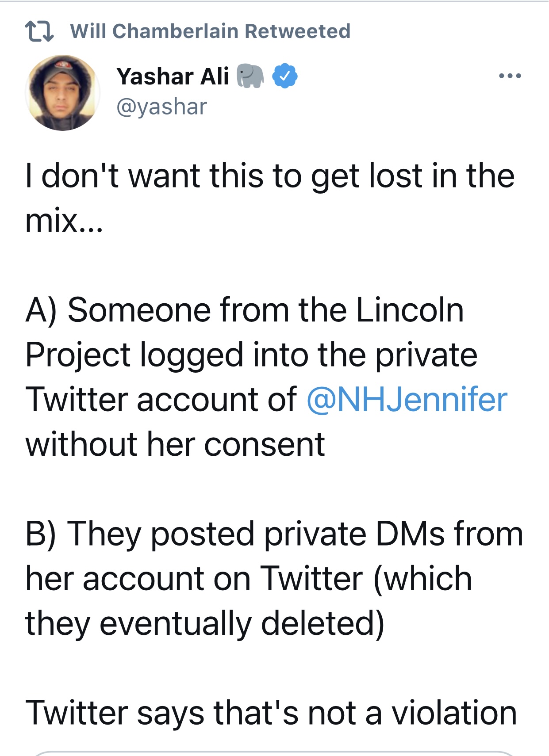The height and width of the screenshot is (756, 549).
Task: Click the line "they eventually deleted)"
Action: pos(205,624)
